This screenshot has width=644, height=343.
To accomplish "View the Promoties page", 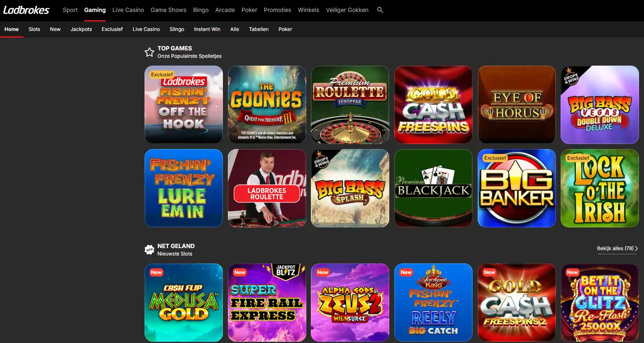I will point(277,10).
